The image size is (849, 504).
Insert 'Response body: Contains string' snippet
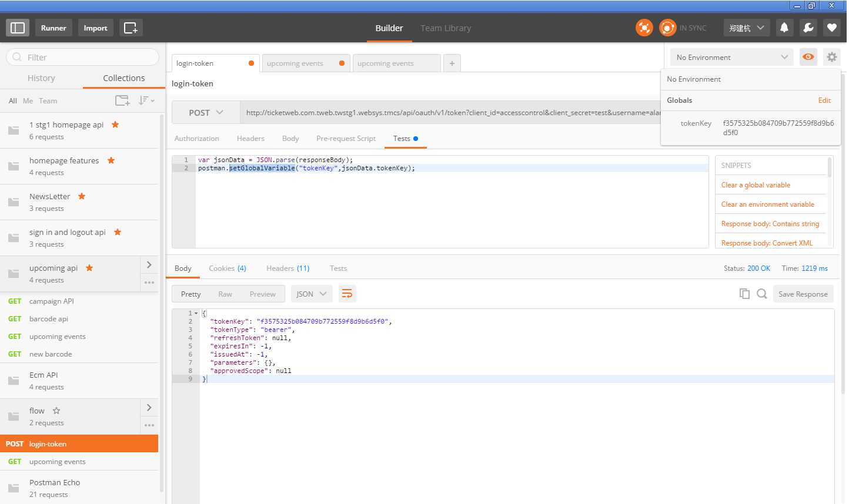click(x=770, y=223)
